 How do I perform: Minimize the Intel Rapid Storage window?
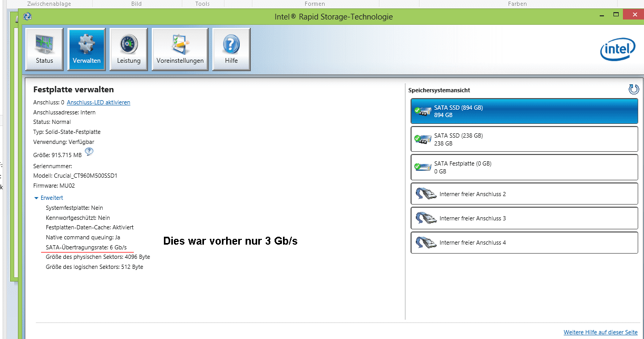tap(602, 16)
